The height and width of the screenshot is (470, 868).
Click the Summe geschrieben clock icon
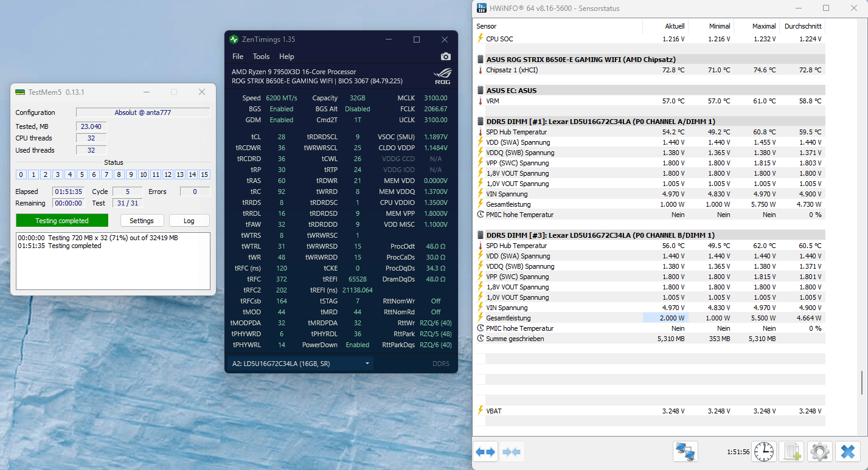click(x=481, y=339)
